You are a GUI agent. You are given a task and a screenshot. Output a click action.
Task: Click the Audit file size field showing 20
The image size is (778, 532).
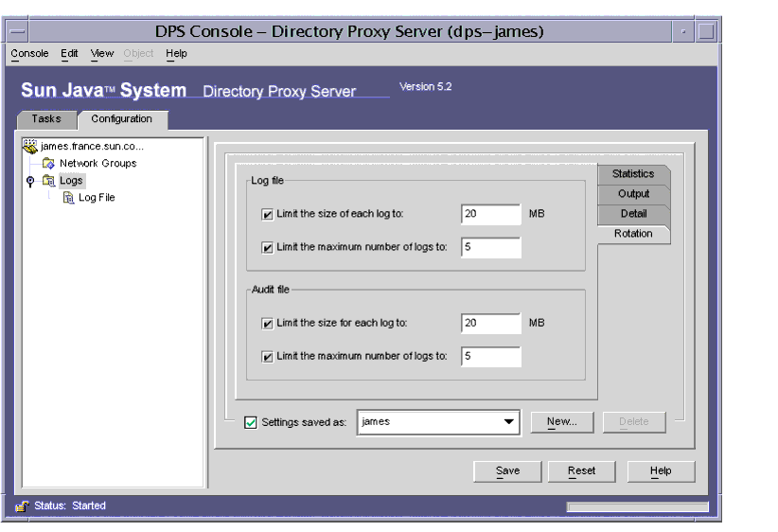(x=490, y=323)
